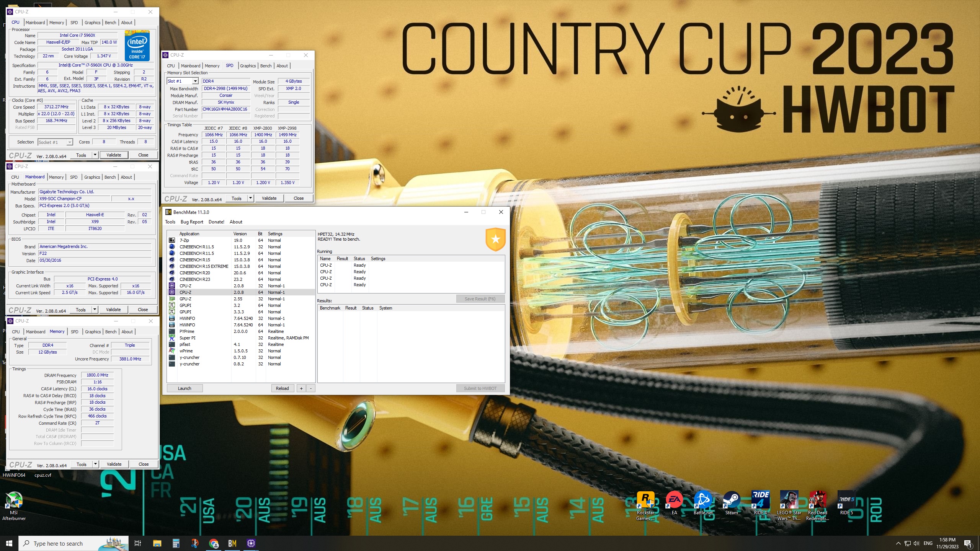Open About tab in Mainboard window
980x551 pixels.
pos(126,177)
